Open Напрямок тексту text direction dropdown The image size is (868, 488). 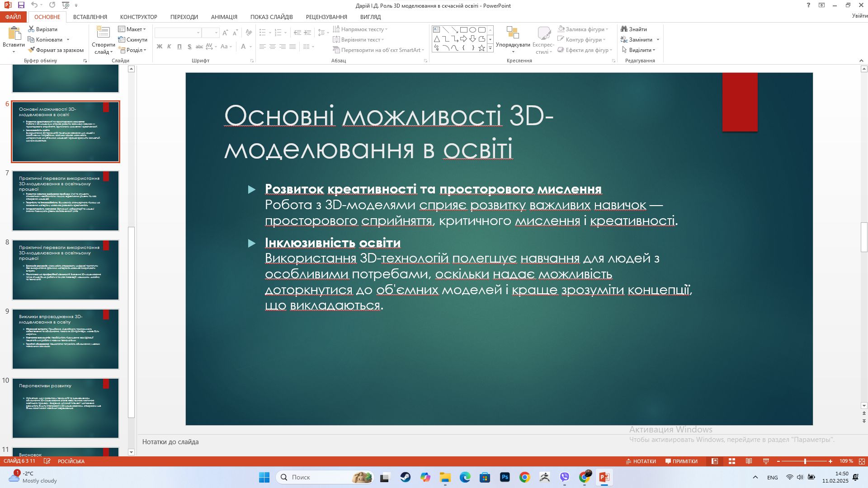(360, 29)
